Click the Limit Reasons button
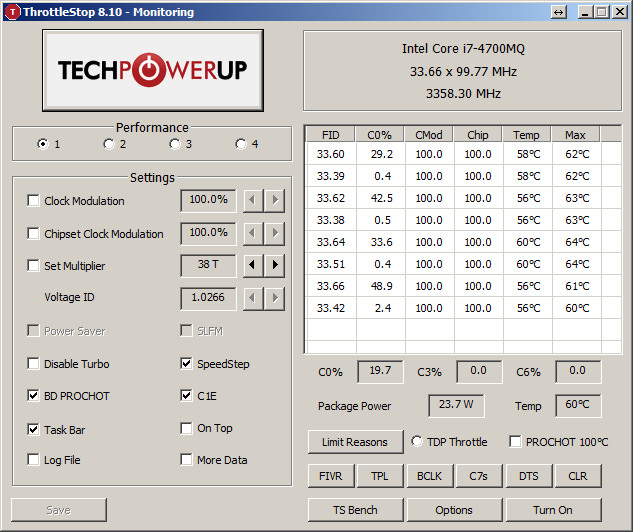 pos(354,442)
